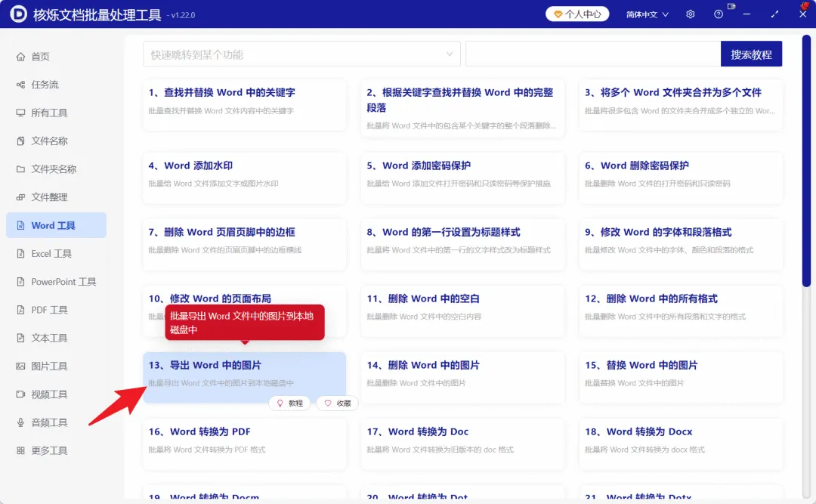Select 更多工具 in the sidebar

click(x=56, y=450)
